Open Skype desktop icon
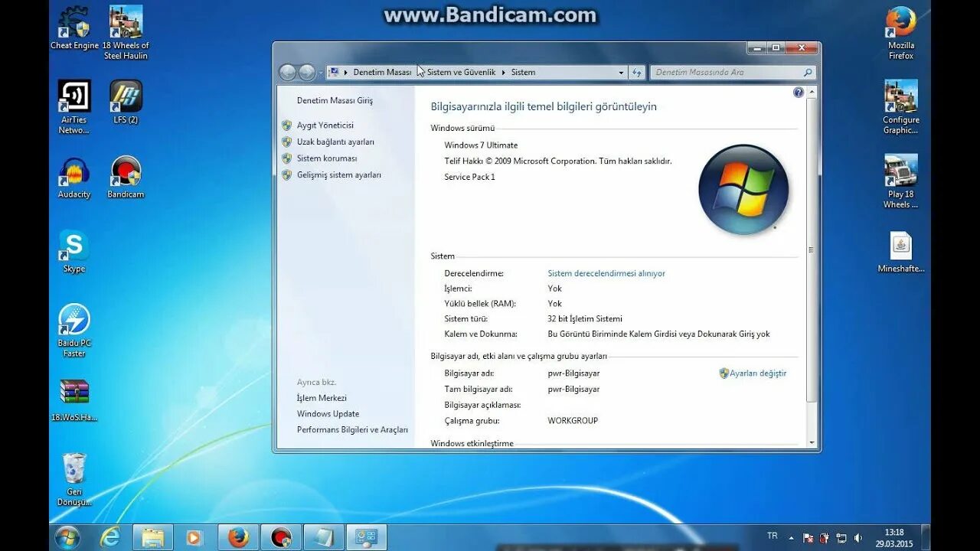The height and width of the screenshot is (551, 980). coord(74,252)
